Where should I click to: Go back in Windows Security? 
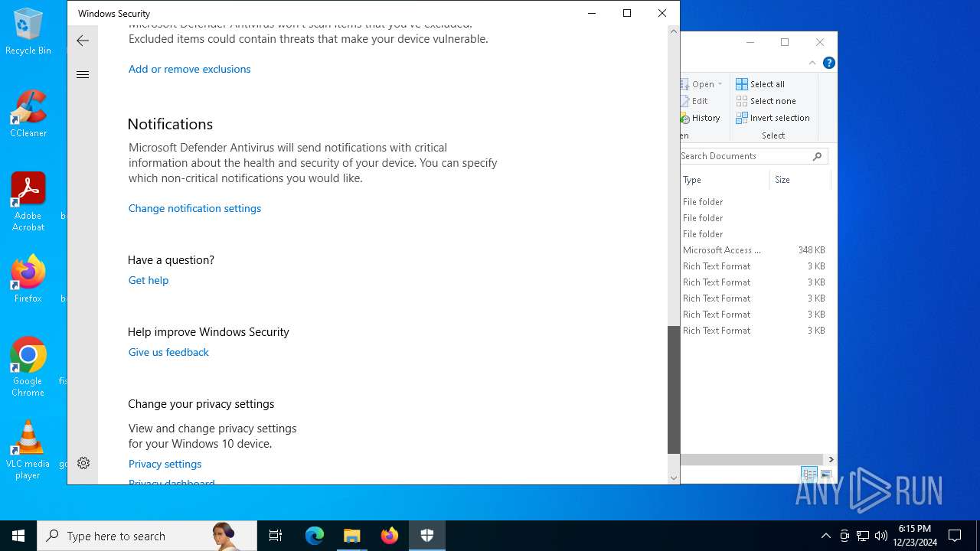83,41
